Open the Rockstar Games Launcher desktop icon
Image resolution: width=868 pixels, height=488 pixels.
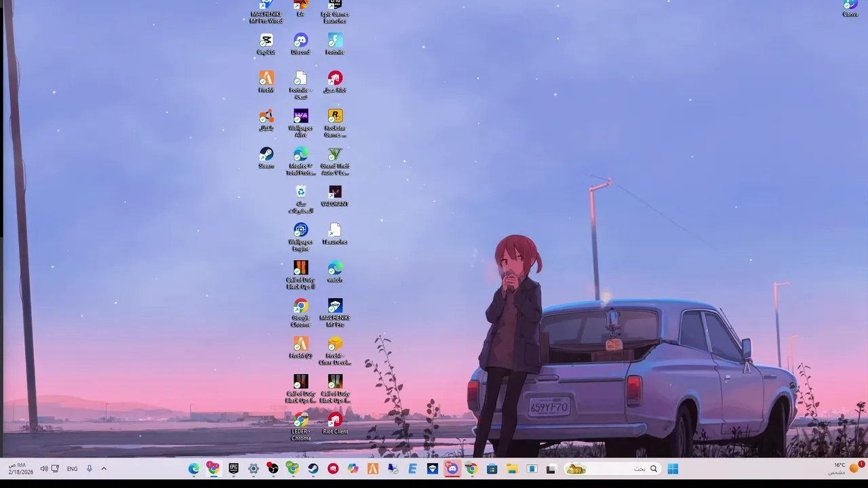tap(335, 123)
